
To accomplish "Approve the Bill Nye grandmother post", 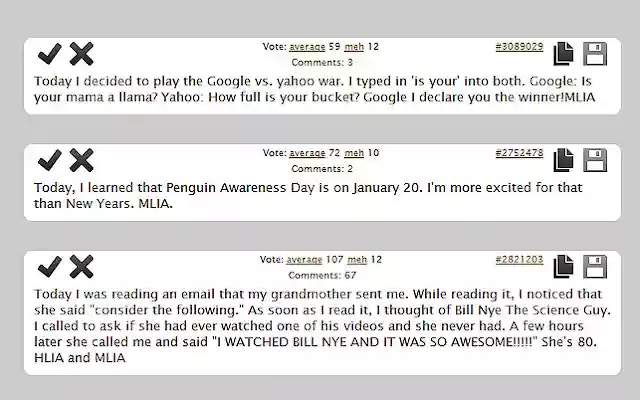I will coord(48,266).
